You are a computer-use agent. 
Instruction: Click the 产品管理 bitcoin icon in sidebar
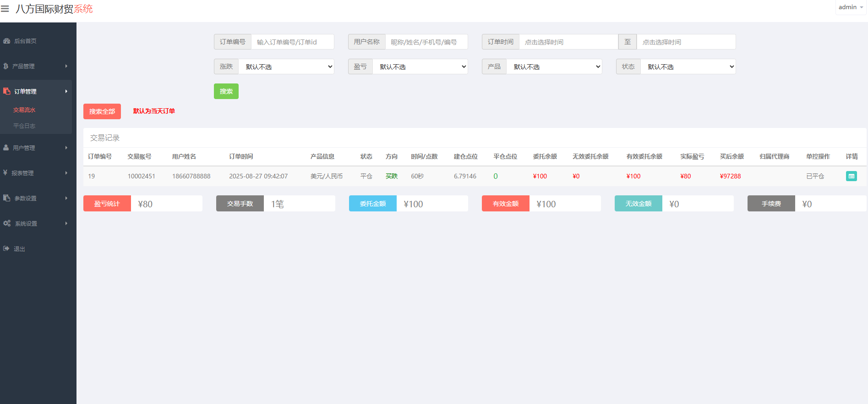[x=5, y=66]
